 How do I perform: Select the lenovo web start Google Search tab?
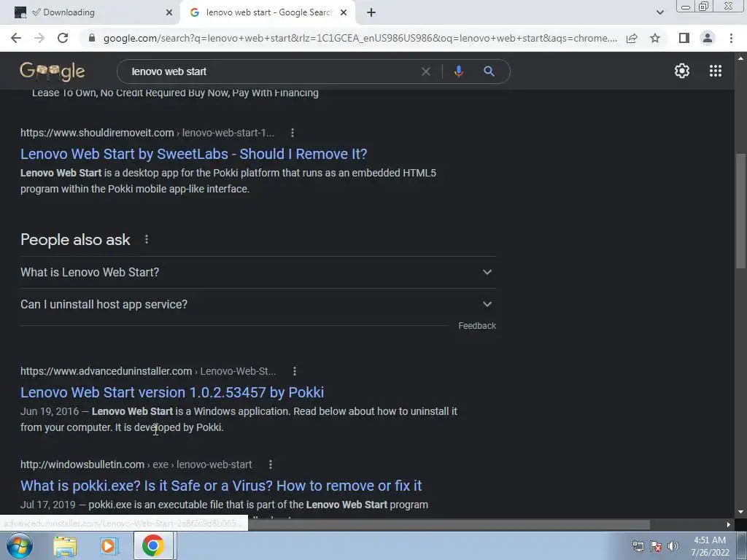268,12
